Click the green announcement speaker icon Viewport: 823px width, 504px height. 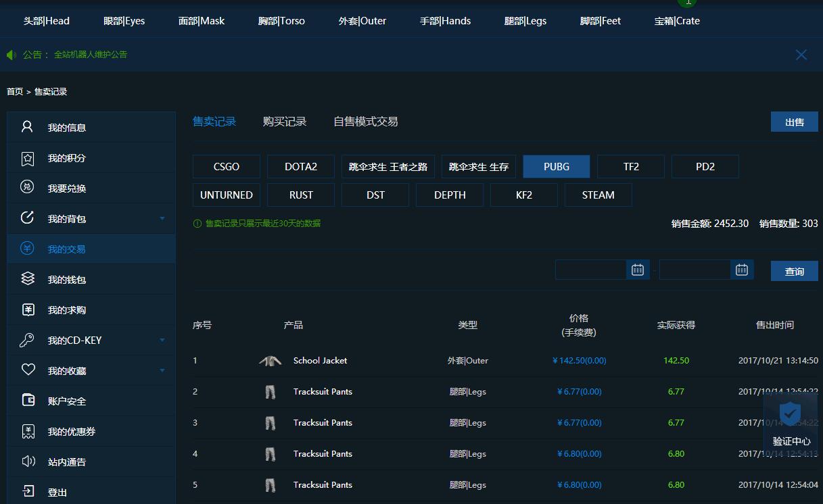click(x=11, y=55)
